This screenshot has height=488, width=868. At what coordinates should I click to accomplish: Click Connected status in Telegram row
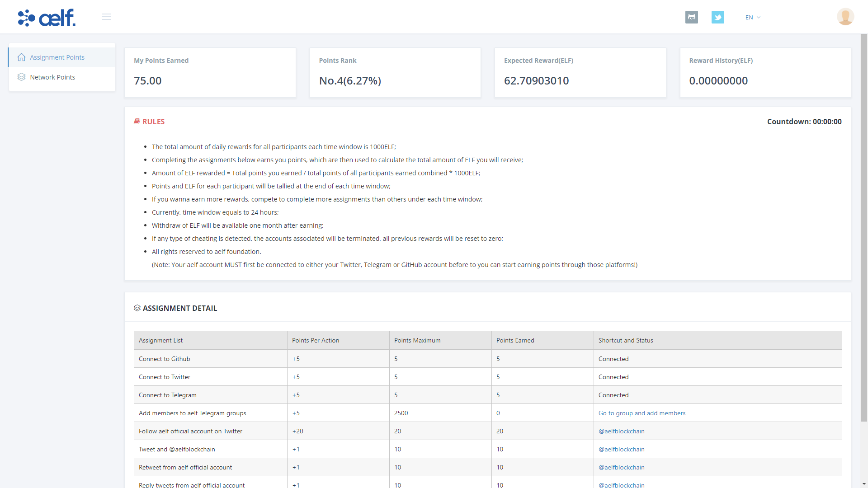click(613, 395)
